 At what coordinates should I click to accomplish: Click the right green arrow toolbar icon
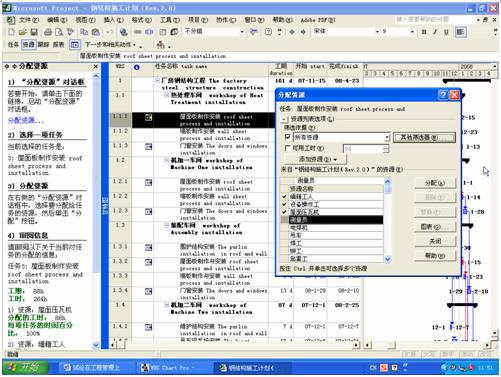pos(303,32)
